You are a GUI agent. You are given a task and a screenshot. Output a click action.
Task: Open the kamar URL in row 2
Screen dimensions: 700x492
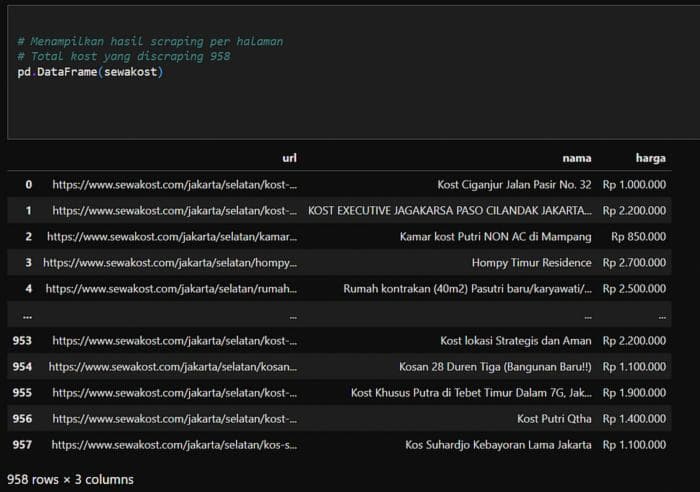(172, 237)
